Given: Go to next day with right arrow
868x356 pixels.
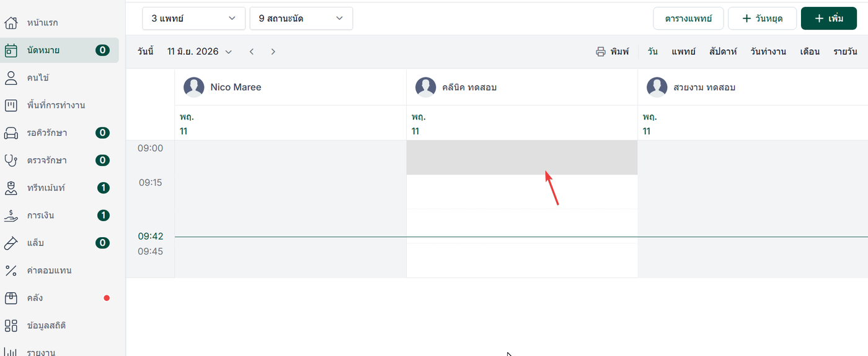Looking at the screenshot, I should click(x=273, y=51).
